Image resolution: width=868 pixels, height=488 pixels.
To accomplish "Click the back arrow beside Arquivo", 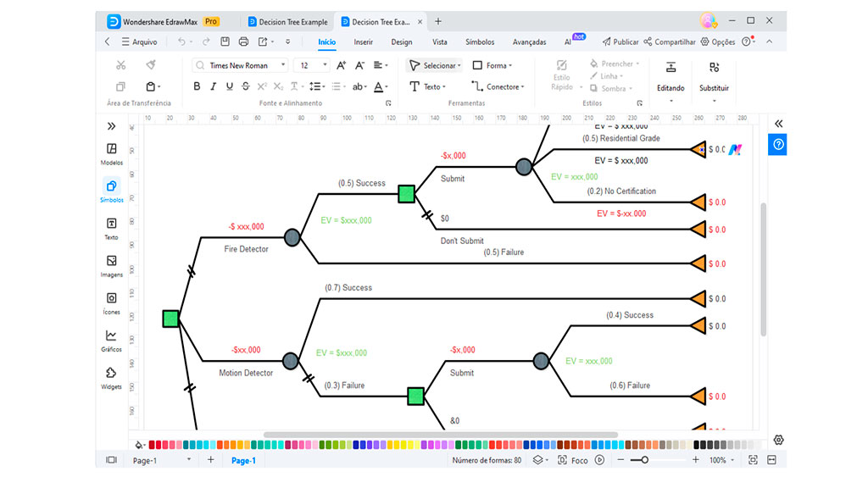I will tap(108, 42).
